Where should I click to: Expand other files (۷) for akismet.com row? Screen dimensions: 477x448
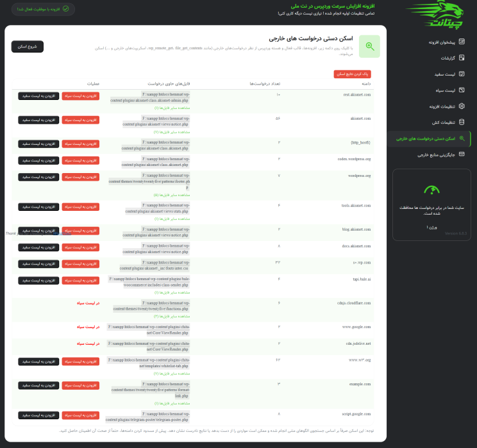tap(172, 132)
